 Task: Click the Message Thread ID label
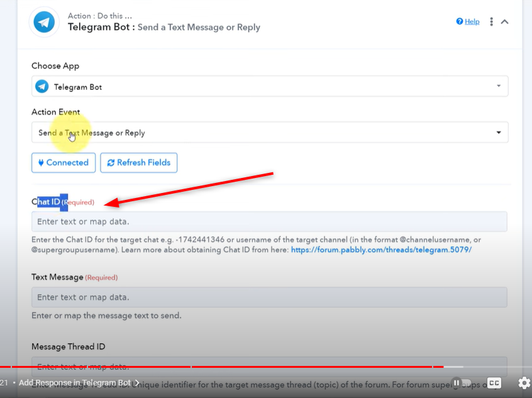tap(68, 346)
